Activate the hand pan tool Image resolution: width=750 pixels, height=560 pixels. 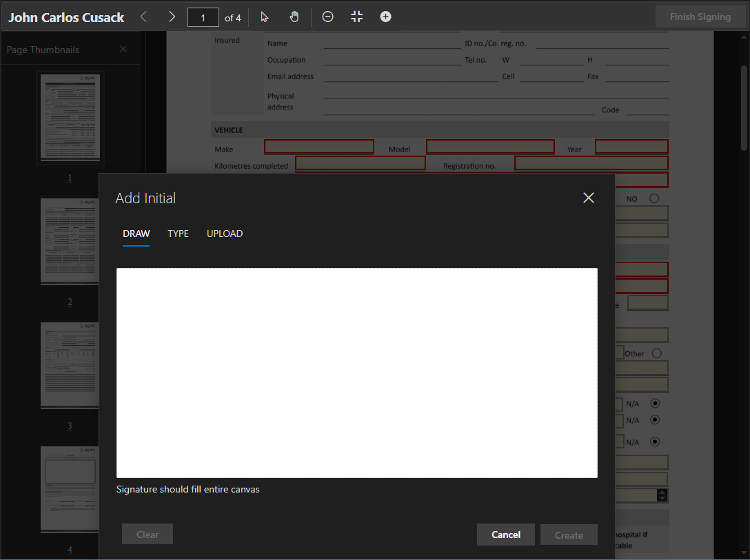pos(294,17)
